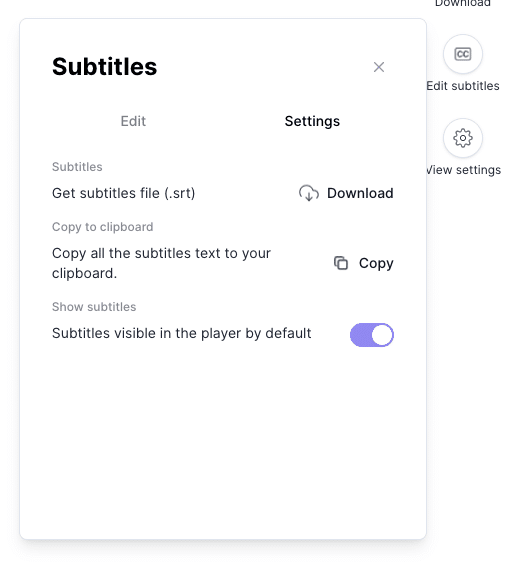Open the CC closed captions icon
Screen dimensions: 507x564
tap(463, 54)
